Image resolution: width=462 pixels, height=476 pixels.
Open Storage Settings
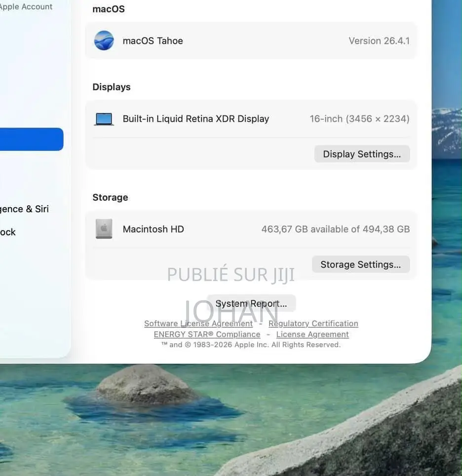tap(361, 264)
